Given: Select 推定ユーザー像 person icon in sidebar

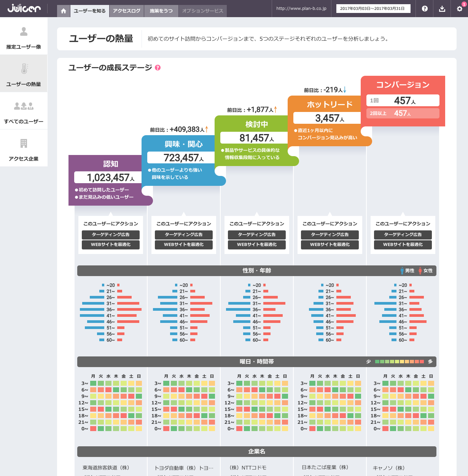Looking at the screenshot, I should (x=24, y=32).
